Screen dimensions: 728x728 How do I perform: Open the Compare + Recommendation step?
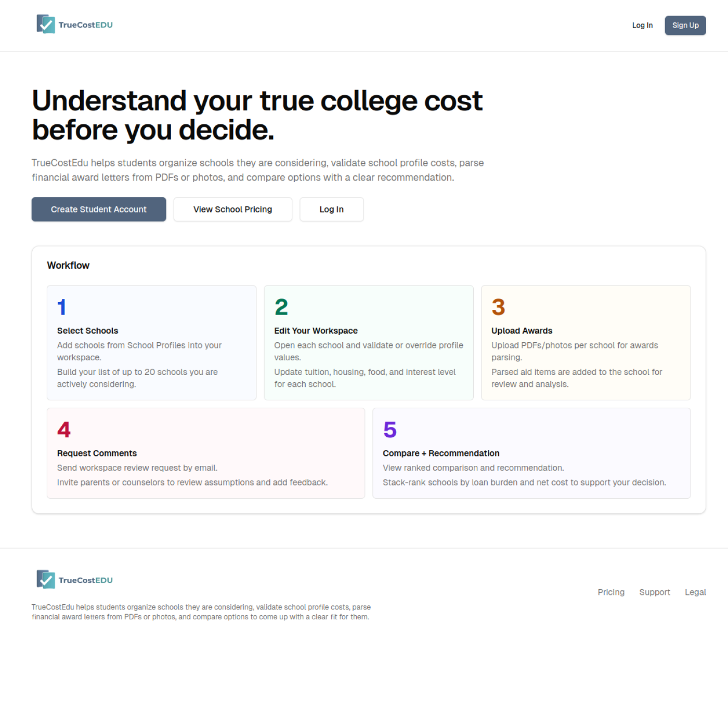531,452
